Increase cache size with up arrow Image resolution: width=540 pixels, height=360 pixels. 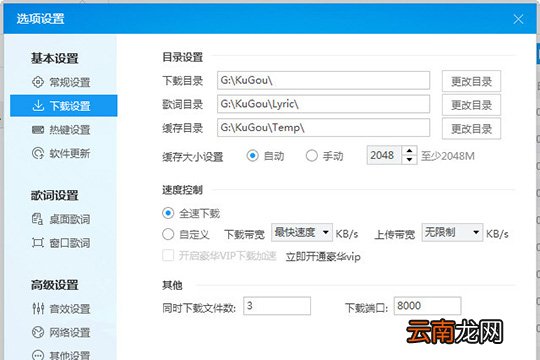409,151
